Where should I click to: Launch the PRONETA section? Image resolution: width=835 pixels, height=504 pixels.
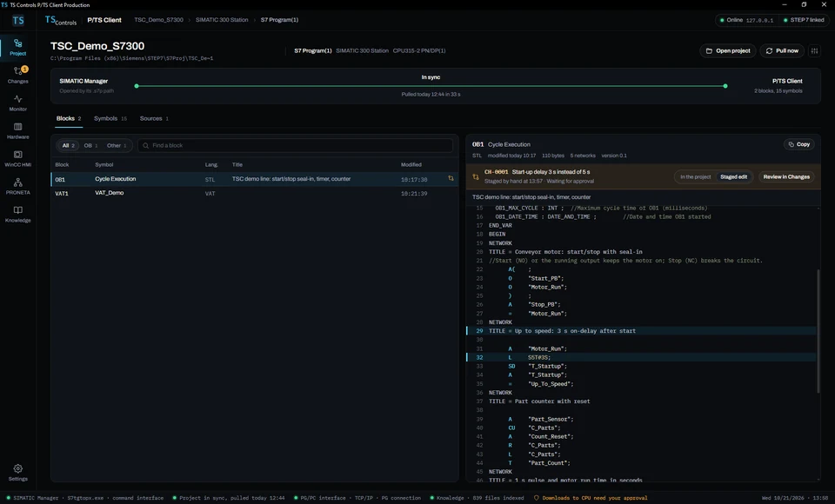[x=17, y=186]
